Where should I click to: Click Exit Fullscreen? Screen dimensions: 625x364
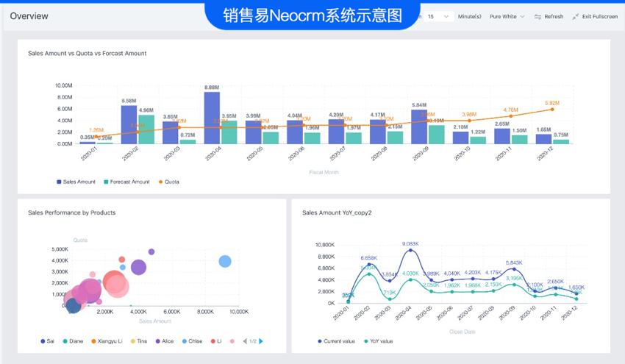[595, 16]
